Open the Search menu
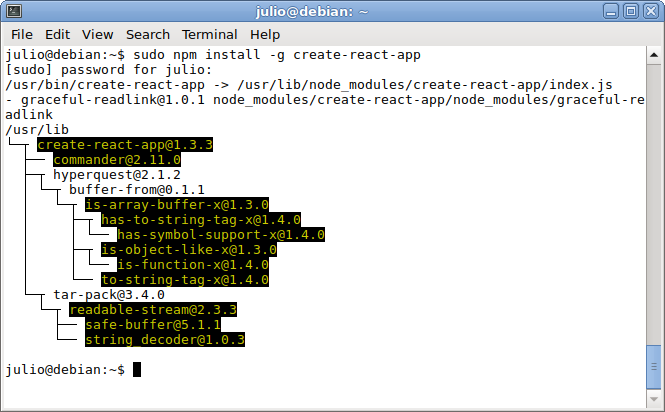The height and width of the screenshot is (412, 665). click(x=148, y=34)
